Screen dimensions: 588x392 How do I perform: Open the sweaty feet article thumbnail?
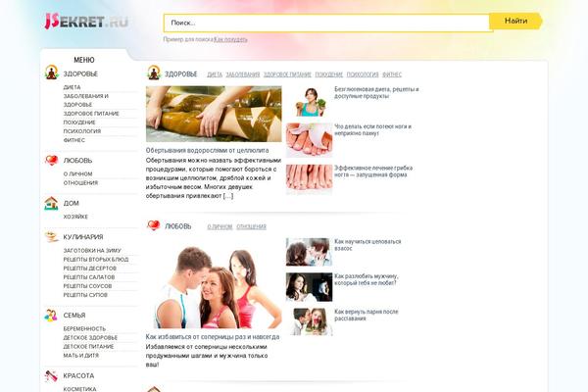click(309, 140)
